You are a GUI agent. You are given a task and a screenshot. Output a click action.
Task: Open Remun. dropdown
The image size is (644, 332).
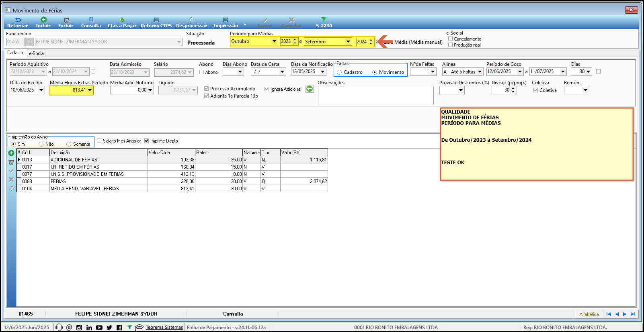click(586, 90)
